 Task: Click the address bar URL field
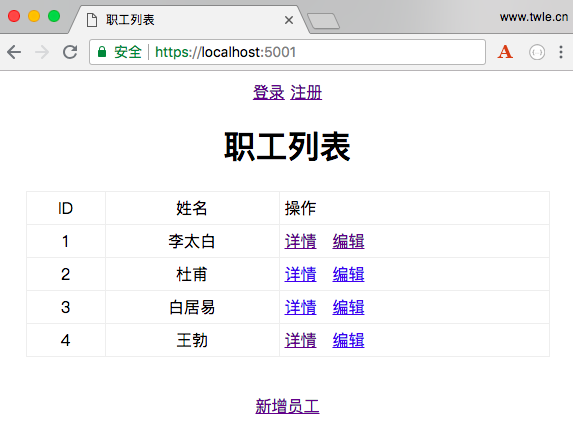[x=287, y=52]
